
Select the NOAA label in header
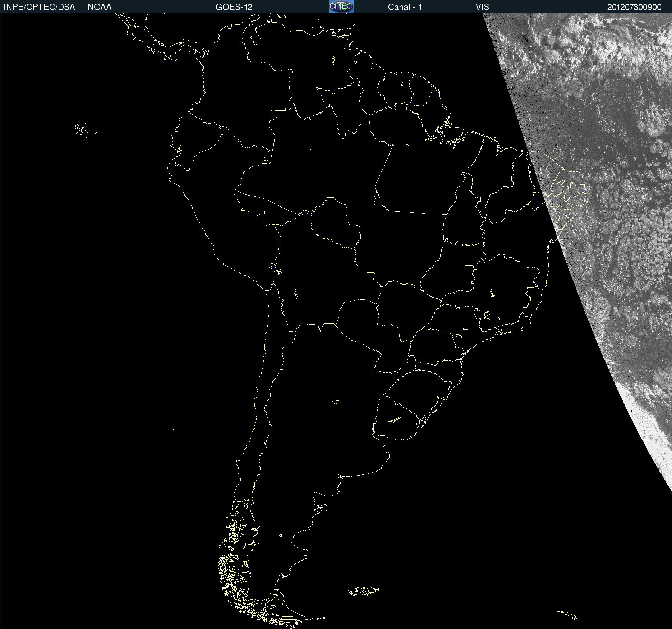(100, 7)
